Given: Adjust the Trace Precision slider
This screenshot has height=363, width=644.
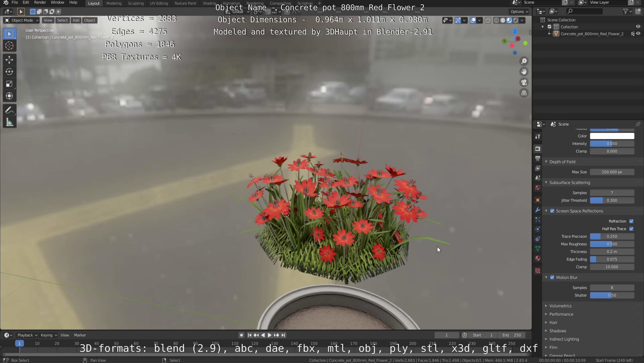Looking at the screenshot, I should pos(612,236).
